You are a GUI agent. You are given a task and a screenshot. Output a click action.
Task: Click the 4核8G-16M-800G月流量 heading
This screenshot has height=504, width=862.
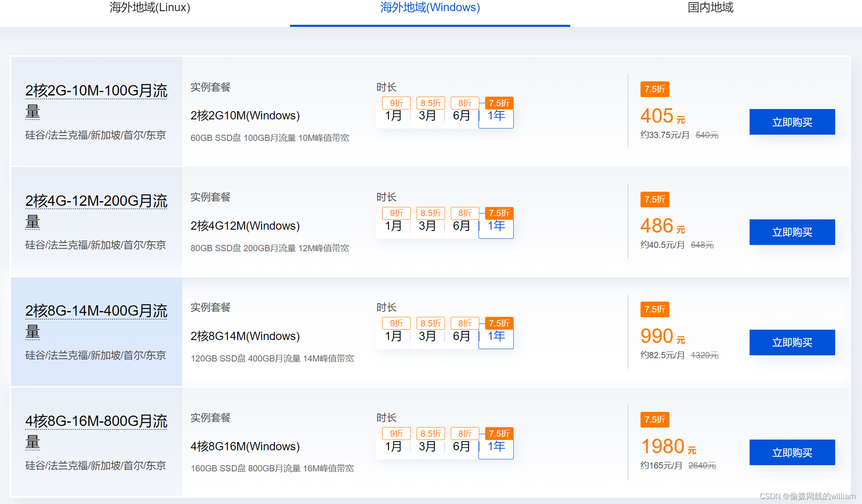(96, 421)
